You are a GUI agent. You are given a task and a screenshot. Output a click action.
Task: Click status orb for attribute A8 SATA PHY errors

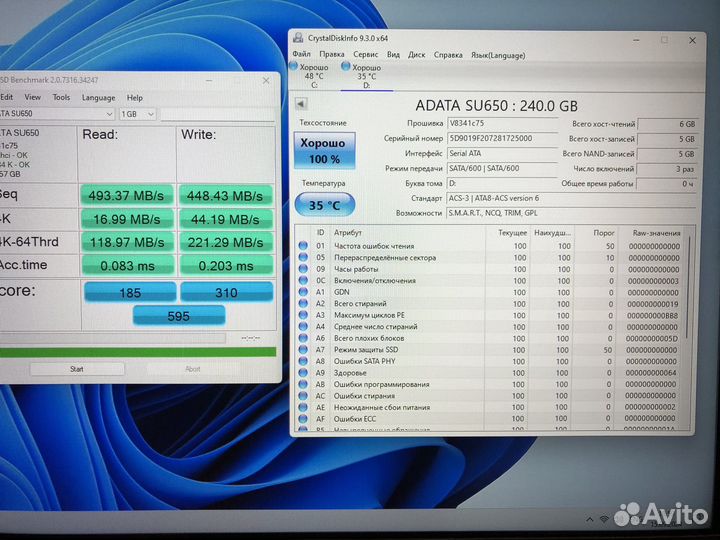click(303, 361)
